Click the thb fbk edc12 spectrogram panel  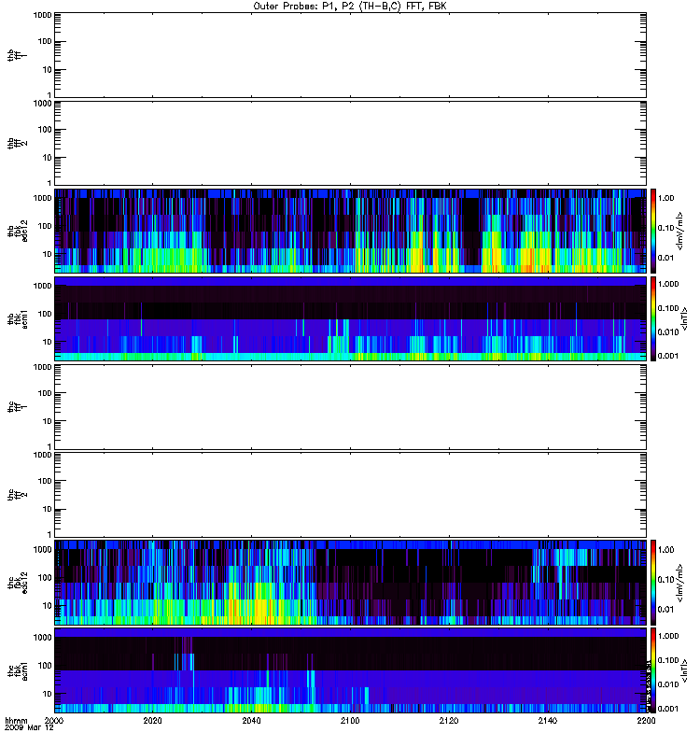[x=350, y=231]
